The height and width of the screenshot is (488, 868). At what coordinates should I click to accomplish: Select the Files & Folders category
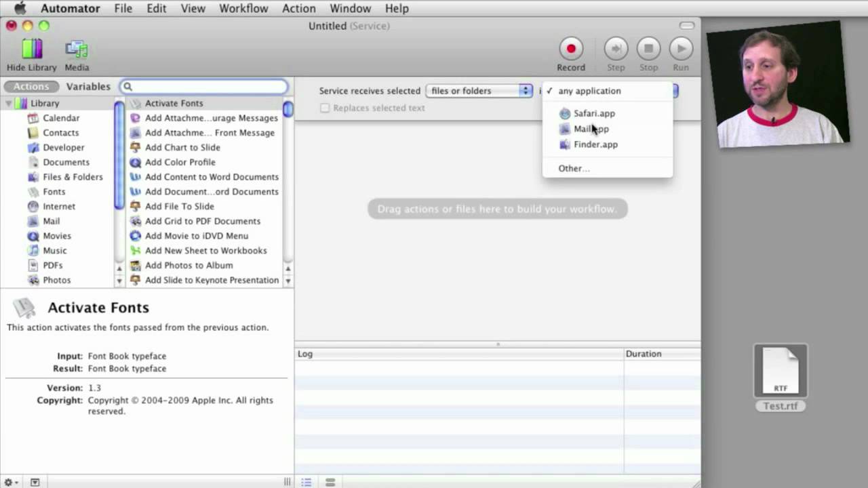(x=73, y=177)
